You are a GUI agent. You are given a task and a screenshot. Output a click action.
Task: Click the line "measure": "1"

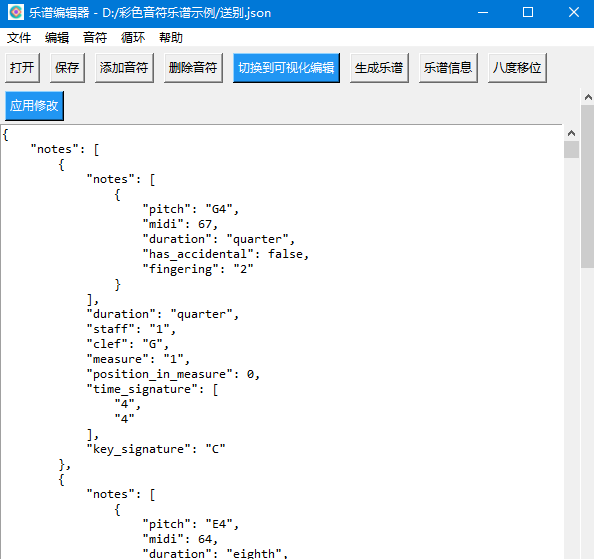(x=138, y=359)
